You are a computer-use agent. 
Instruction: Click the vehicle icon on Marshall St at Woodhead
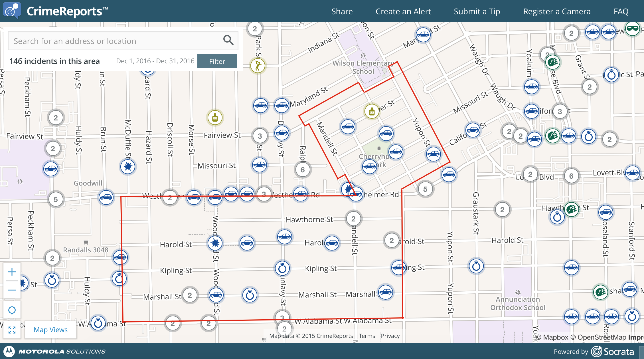coord(216,295)
